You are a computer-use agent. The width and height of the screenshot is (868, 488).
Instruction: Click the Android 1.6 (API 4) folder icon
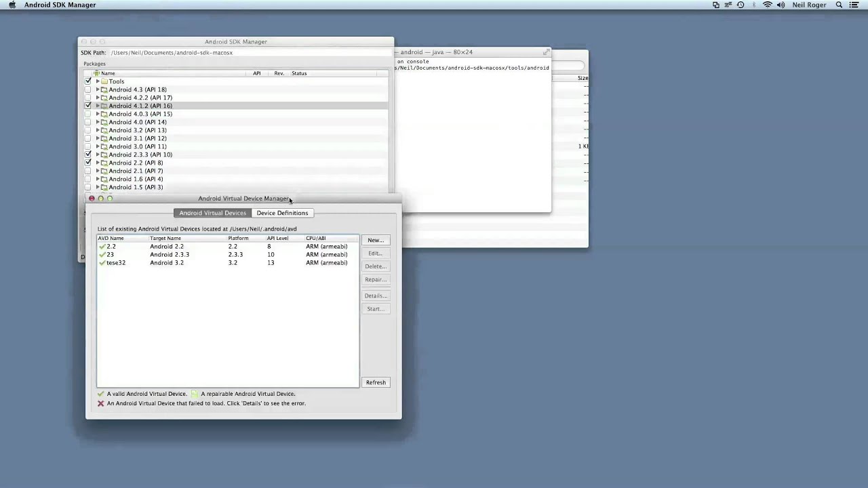104,179
